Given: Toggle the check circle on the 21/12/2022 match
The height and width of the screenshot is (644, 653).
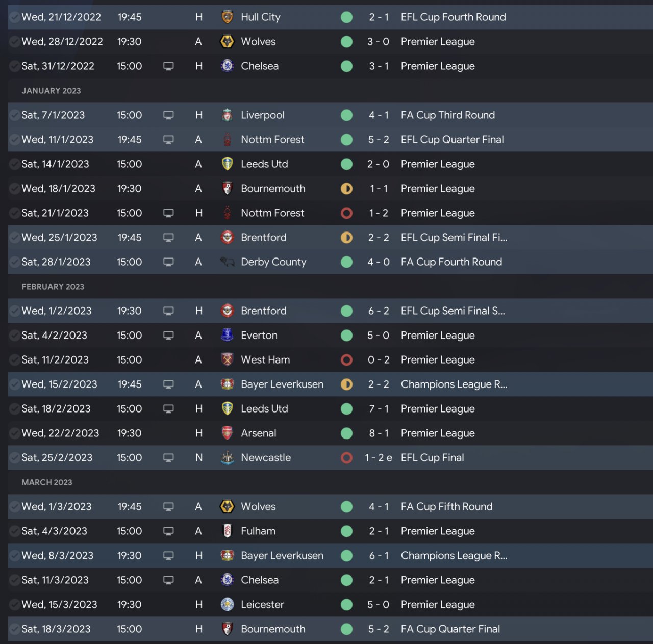Looking at the screenshot, I should pos(15,17).
